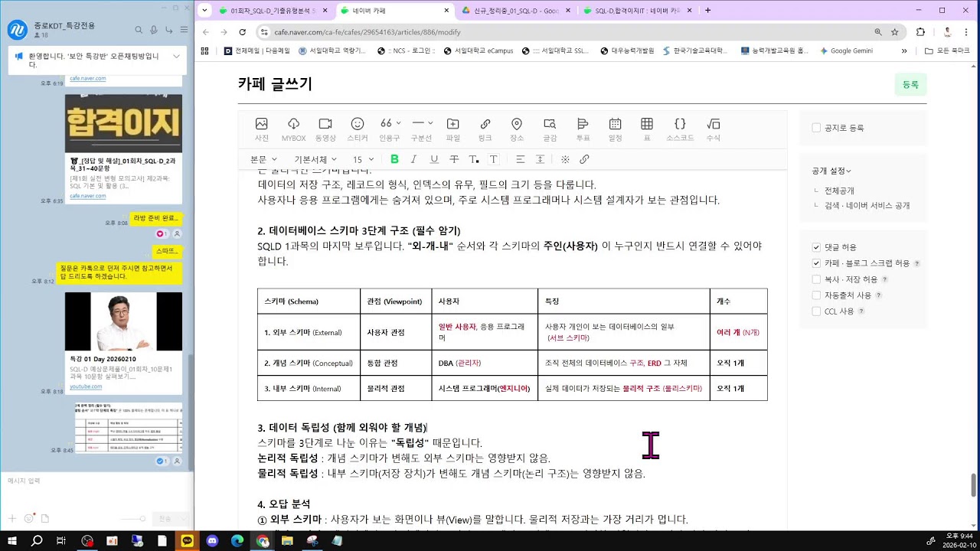This screenshot has width=980, height=551.
Task: Open line spacing options
Action: [x=540, y=159]
